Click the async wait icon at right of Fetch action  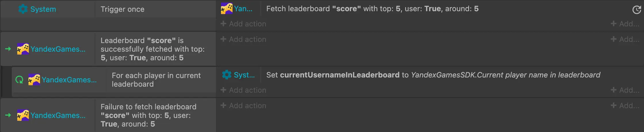636,10
